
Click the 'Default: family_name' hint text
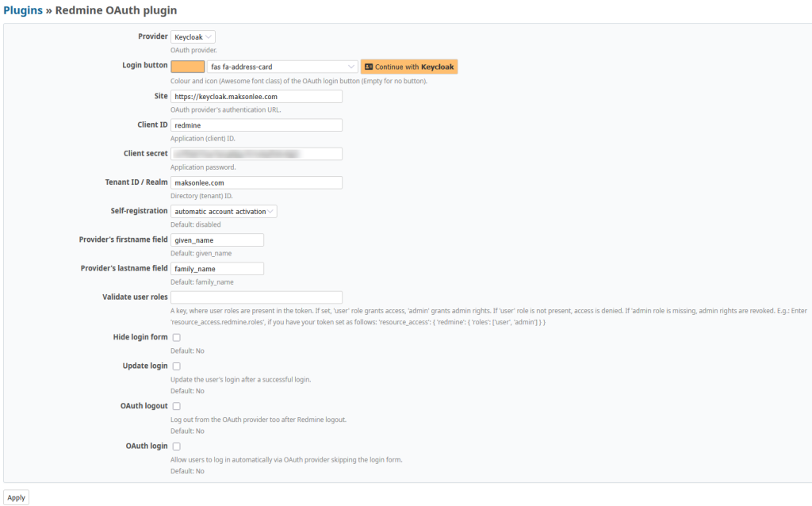(x=202, y=282)
